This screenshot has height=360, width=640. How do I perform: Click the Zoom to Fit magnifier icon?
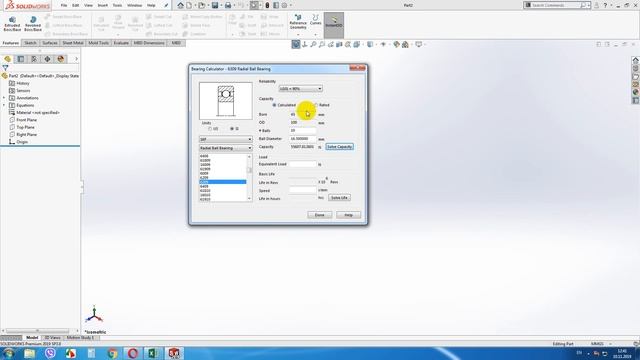pos(313,44)
